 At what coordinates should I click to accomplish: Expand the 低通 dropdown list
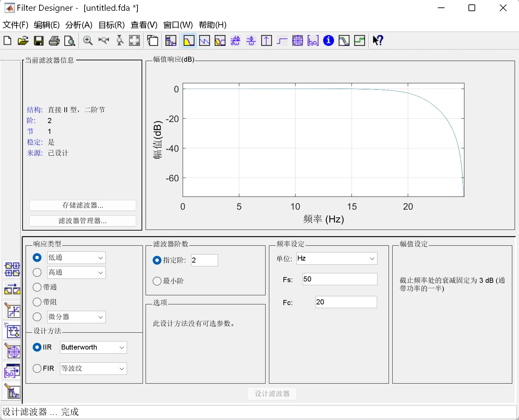point(76,258)
